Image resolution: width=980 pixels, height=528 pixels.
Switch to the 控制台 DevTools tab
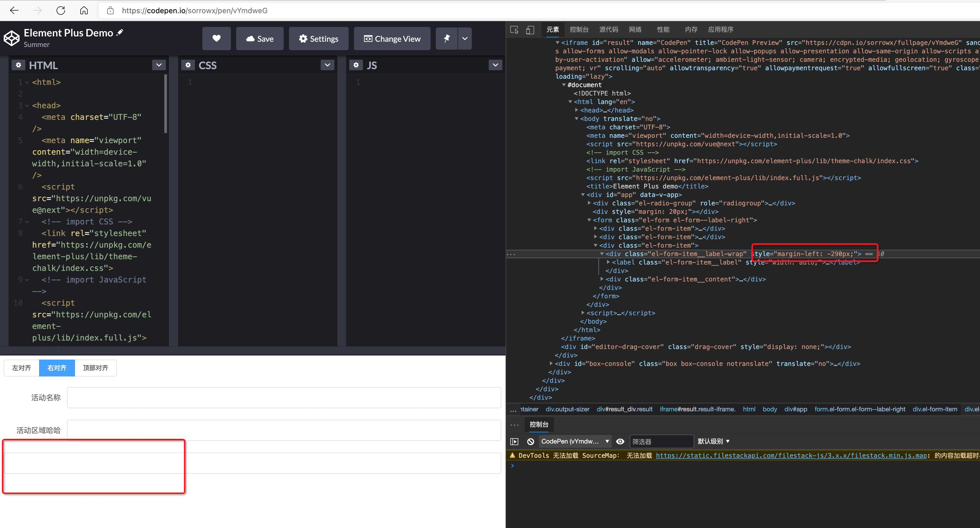(579, 30)
